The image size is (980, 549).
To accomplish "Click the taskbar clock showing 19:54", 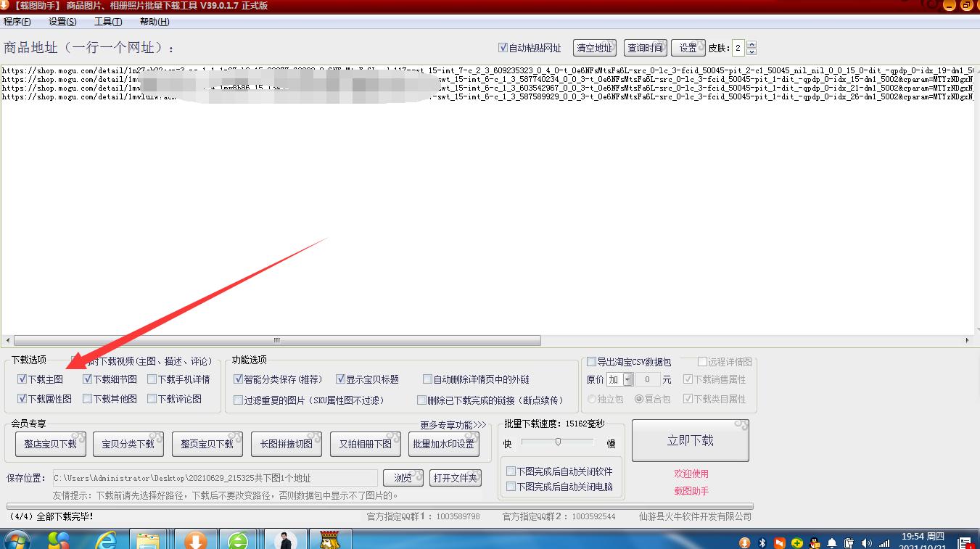I will [923, 542].
